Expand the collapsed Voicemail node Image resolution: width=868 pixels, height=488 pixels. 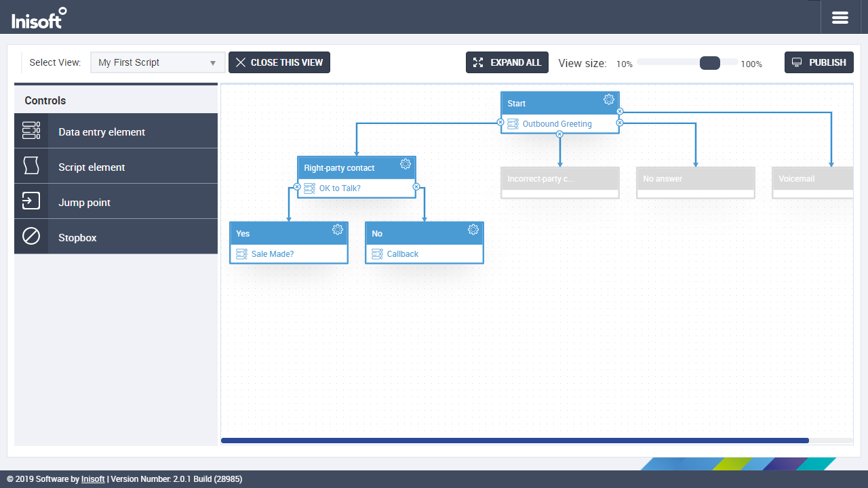click(812, 179)
